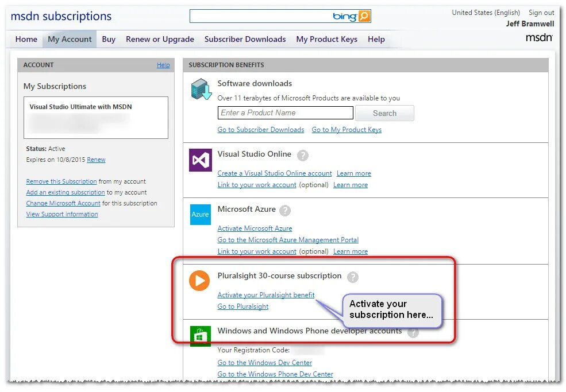The image size is (566, 392).
Task: Click Go to Subscriber Downloads link
Action: pos(261,130)
